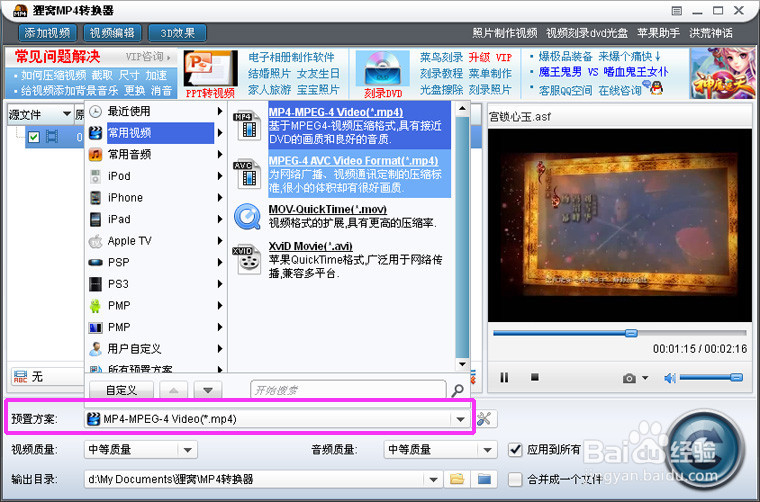Click the QuickTime MOV format icon

[x=247, y=217]
